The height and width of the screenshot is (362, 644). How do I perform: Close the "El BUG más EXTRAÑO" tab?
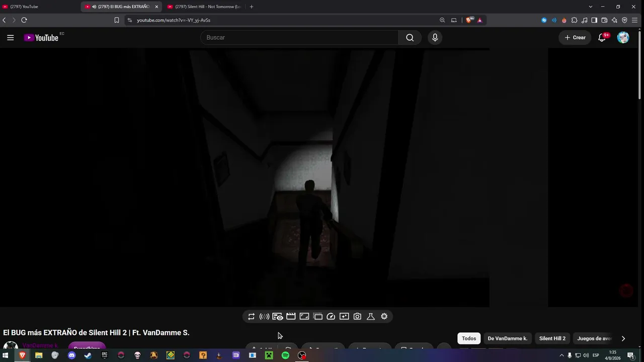[x=156, y=7]
